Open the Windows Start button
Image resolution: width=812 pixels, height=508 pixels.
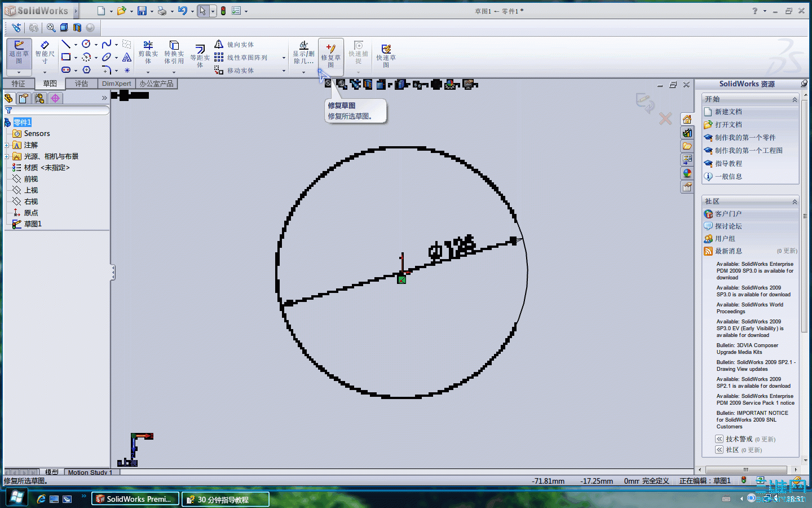(x=17, y=498)
